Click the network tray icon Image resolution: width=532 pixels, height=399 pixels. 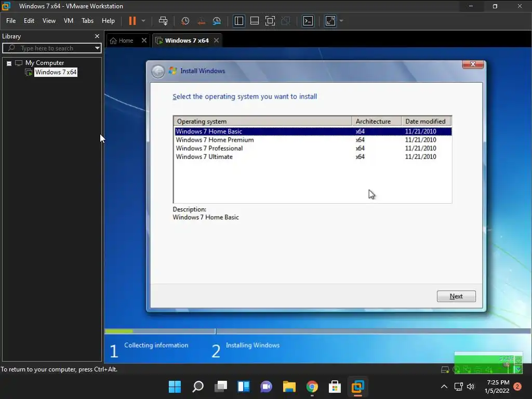pyautogui.click(x=458, y=387)
